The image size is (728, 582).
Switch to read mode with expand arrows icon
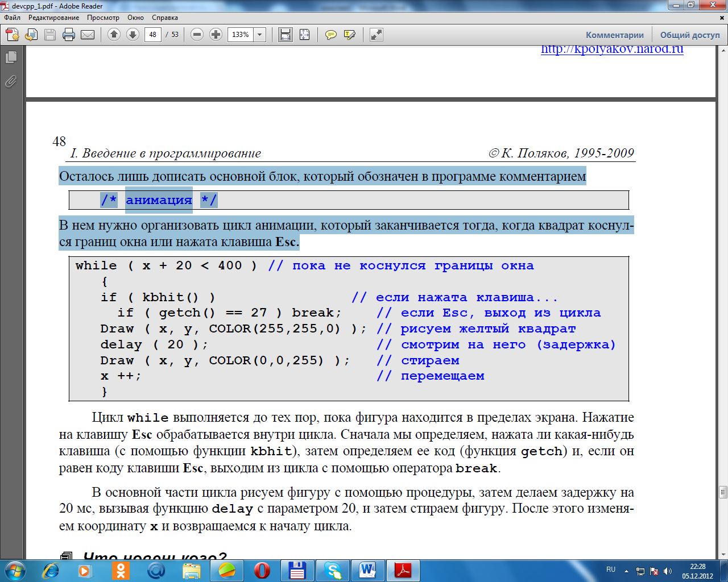tap(376, 35)
